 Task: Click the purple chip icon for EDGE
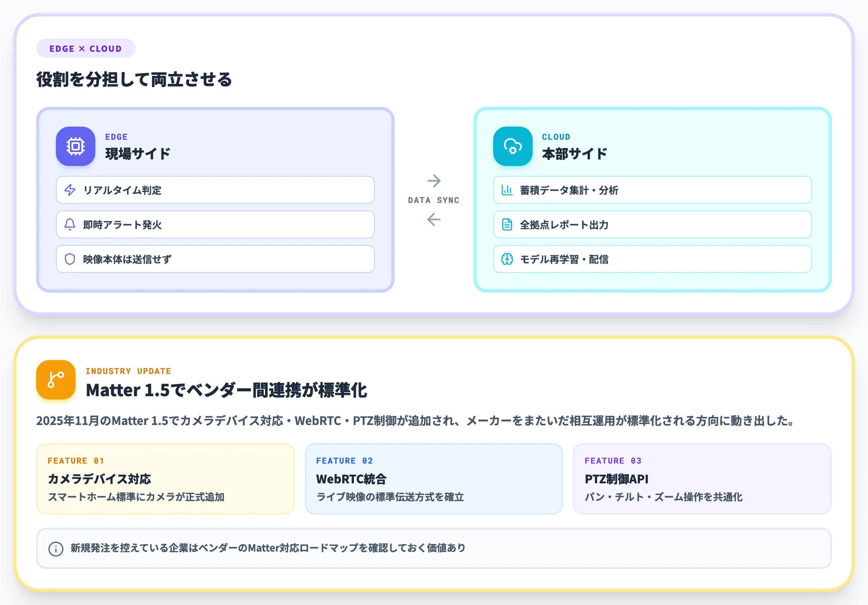pyautogui.click(x=76, y=146)
